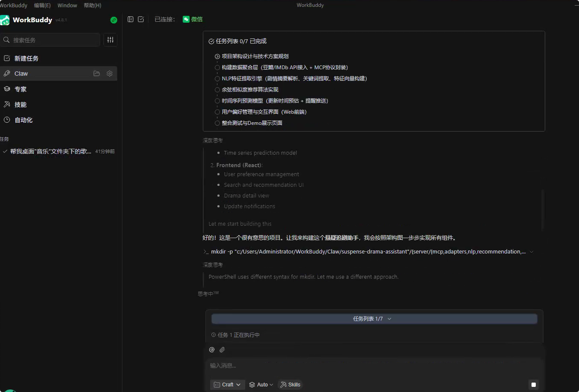The height and width of the screenshot is (392, 579).
Task: Expand the second 深度思考 section
Action: pyautogui.click(x=213, y=265)
